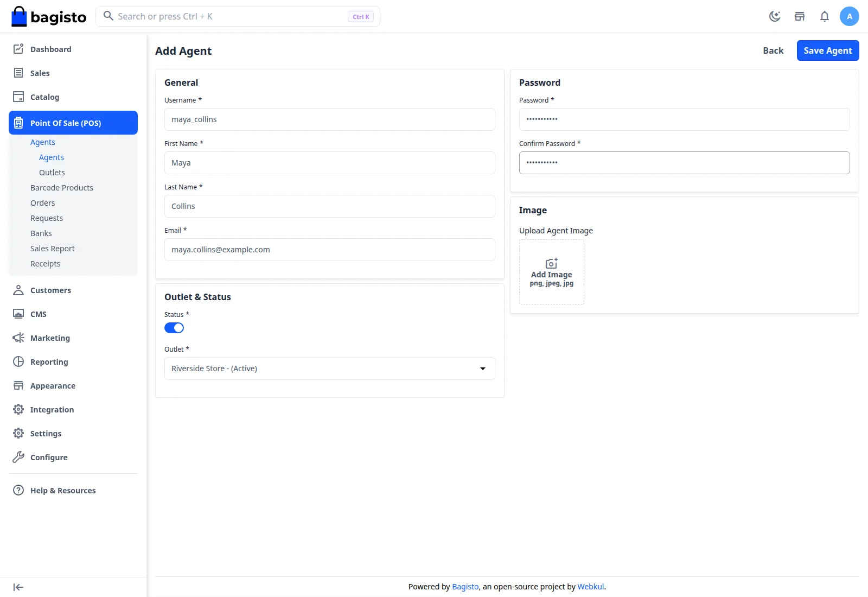
Task: Click the Sales sidebar icon
Action: tap(18, 73)
